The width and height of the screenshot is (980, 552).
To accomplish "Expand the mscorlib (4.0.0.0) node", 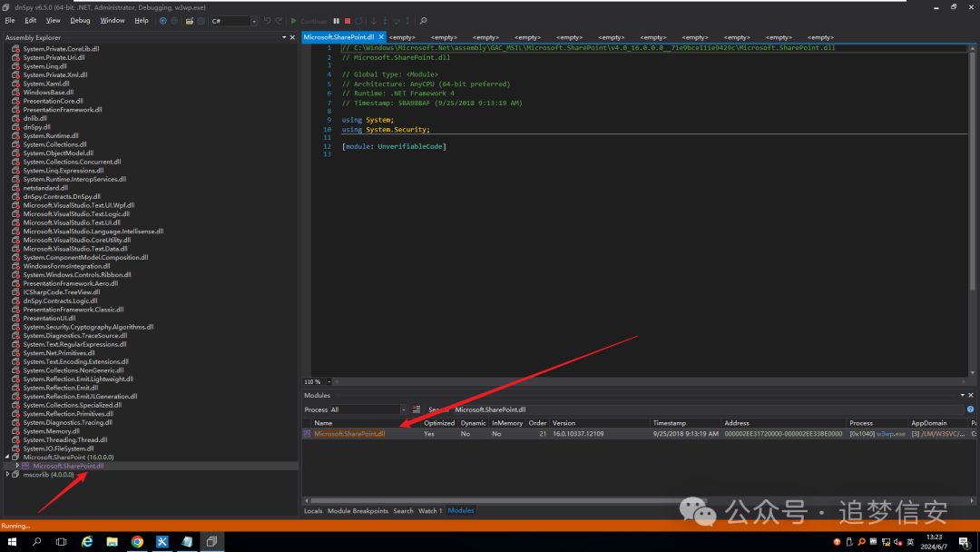I will [x=7, y=475].
